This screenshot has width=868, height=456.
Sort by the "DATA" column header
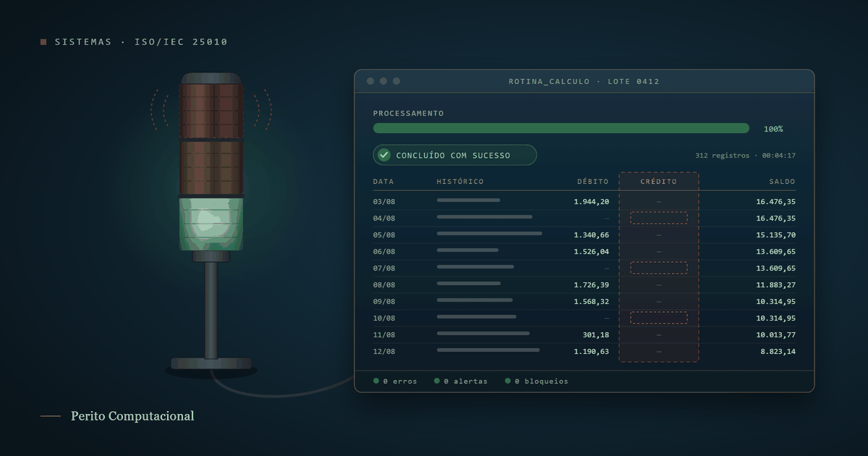point(383,182)
